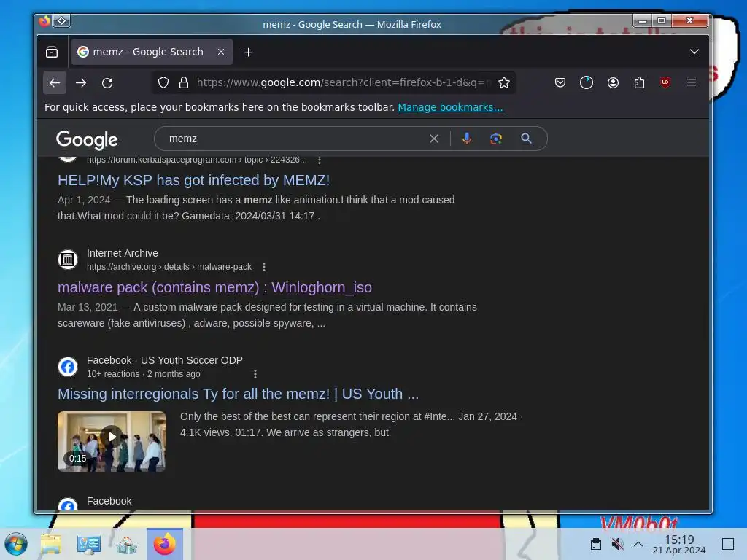747x560 pixels.
Task: Click Facebook · US Youth Soccer ODP text
Action: [x=165, y=360]
